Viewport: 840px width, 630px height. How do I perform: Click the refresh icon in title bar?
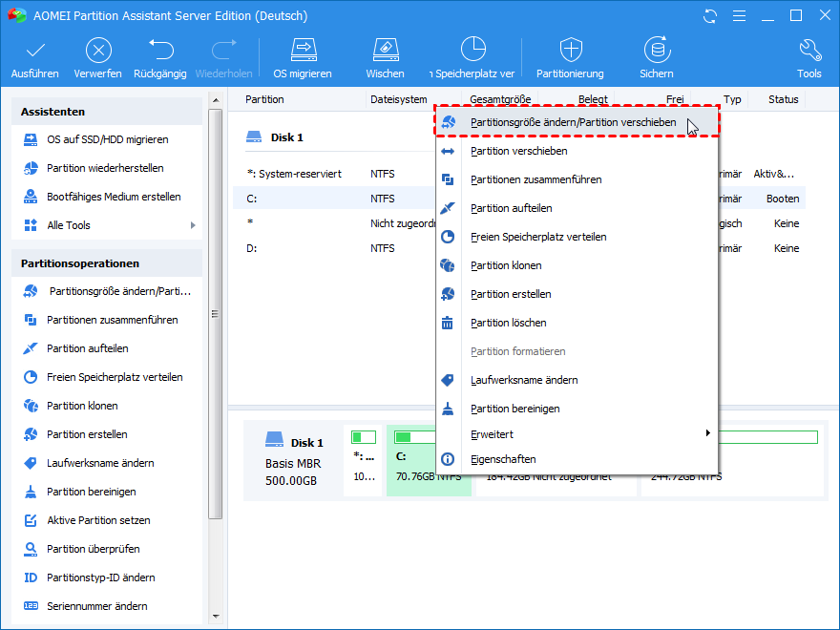[710, 16]
